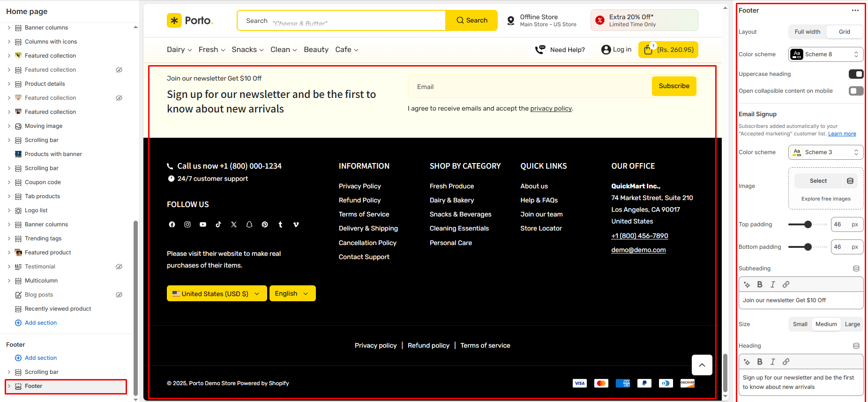Click the Facebook icon in footer
Image resolution: width=868 pixels, height=402 pixels.
tap(172, 224)
